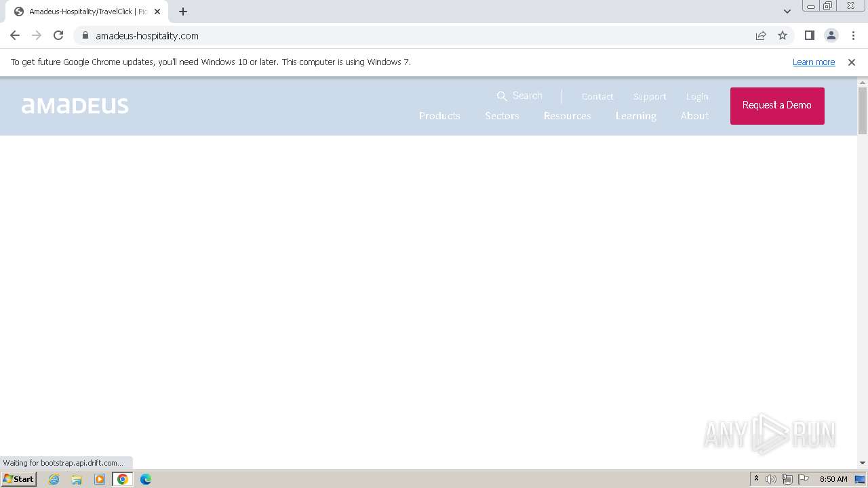The width and height of the screenshot is (868, 488).
Task: Go back with browser back arrow
Action: 15,35
